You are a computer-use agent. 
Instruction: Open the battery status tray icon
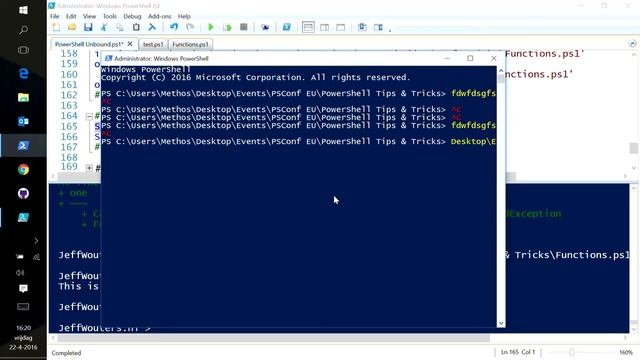tap(20, 257)
